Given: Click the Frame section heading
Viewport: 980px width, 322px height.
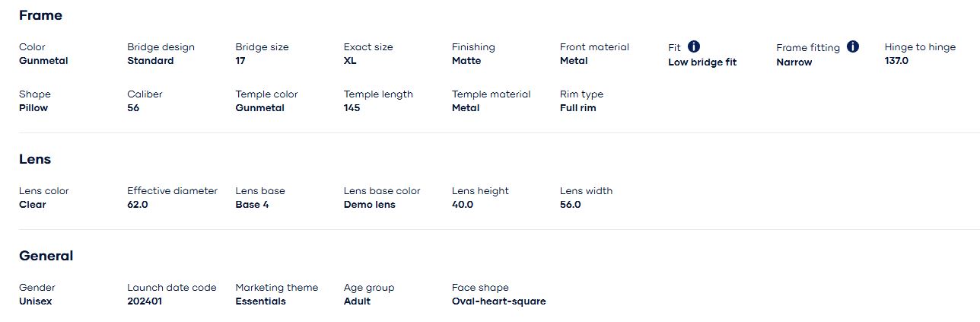Looking at the screenshot, I should [40, 15].
